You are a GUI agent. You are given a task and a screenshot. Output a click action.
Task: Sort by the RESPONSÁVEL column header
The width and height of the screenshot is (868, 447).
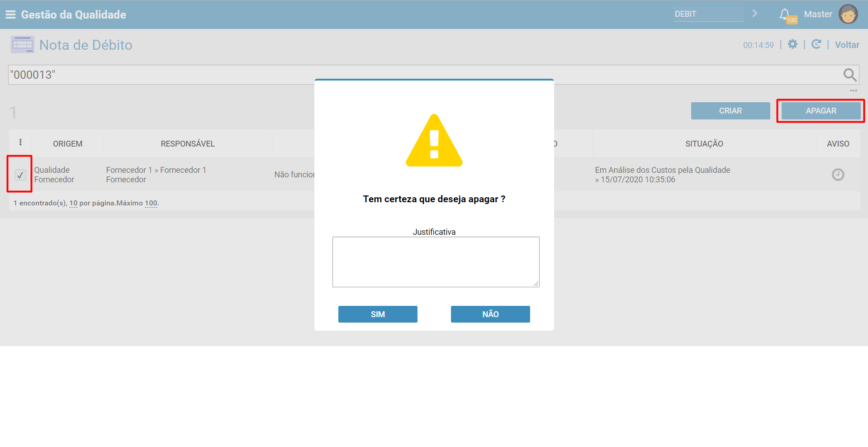pos(188,144)
